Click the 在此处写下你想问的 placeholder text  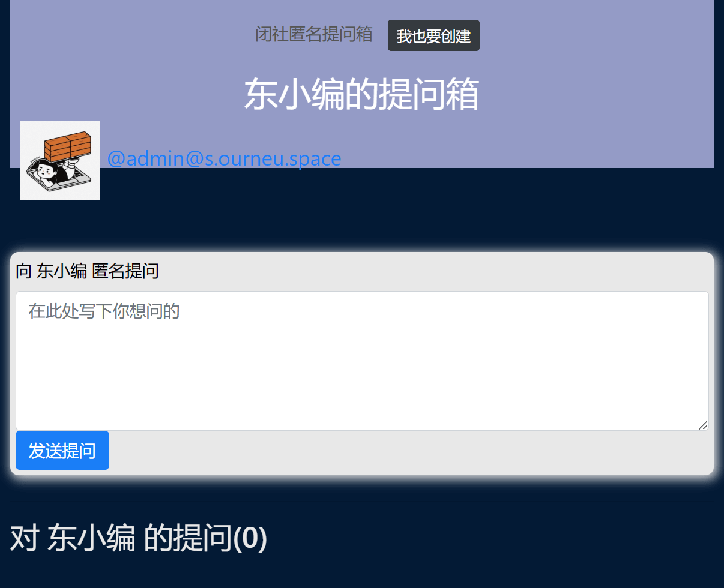104,311
